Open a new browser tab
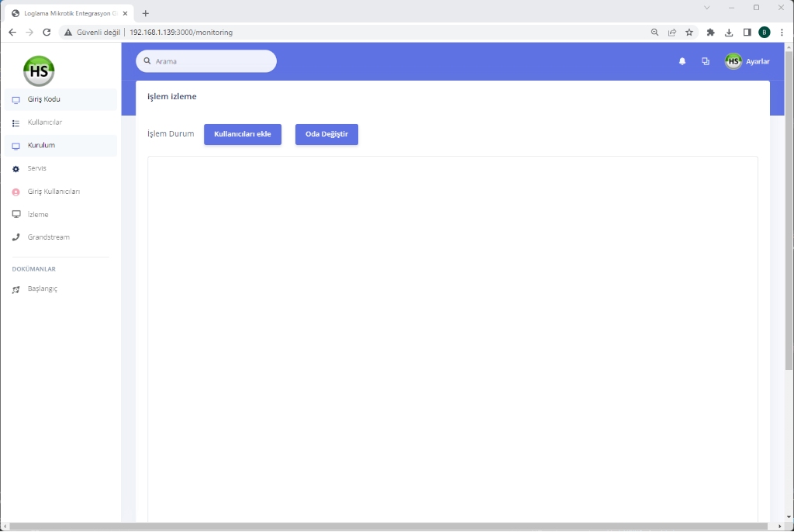Viewport: 794px width, 532px height. coord(146,13)
